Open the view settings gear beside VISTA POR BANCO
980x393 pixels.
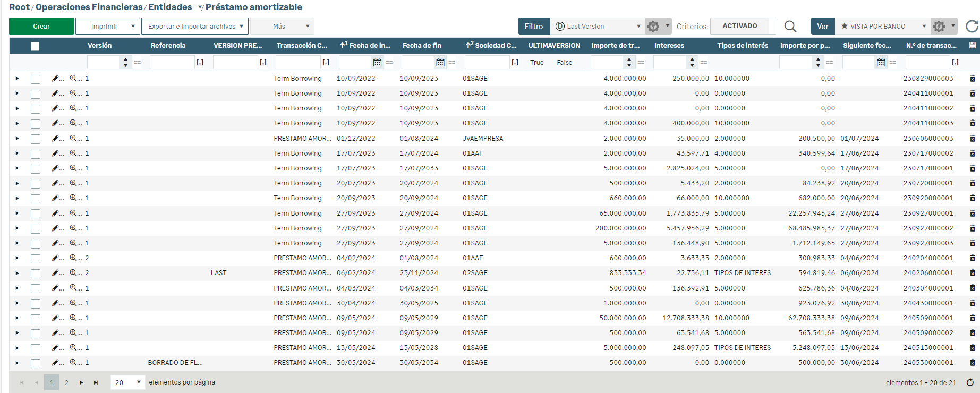(x=939, y=27)
